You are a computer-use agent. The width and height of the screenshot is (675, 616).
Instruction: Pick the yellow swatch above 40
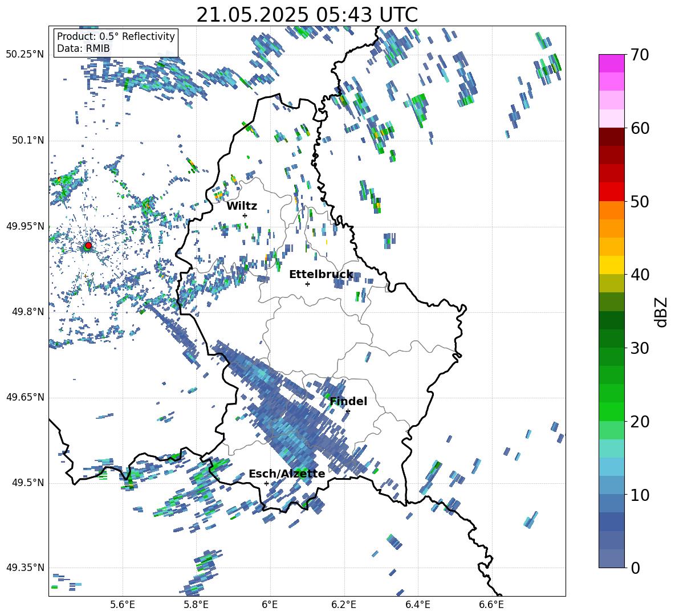[612, 265]
